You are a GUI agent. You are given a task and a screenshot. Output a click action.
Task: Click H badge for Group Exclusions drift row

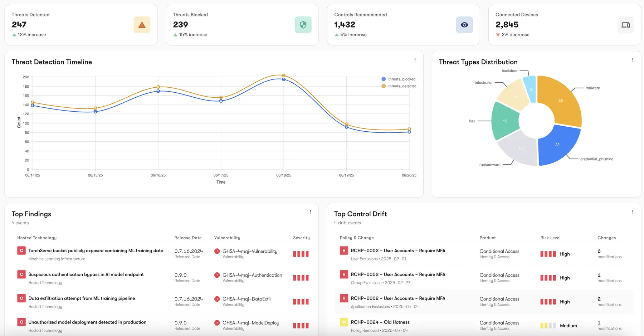click(344, 274)
